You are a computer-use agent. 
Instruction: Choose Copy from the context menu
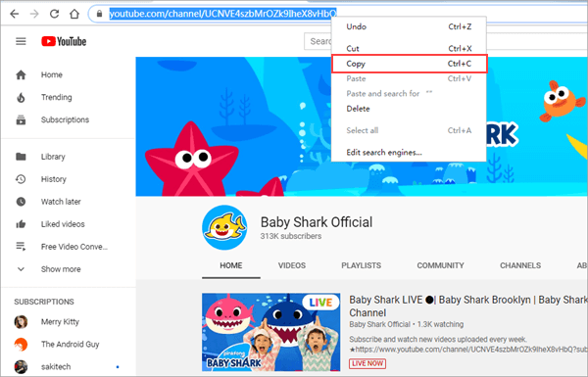point(409,64)
